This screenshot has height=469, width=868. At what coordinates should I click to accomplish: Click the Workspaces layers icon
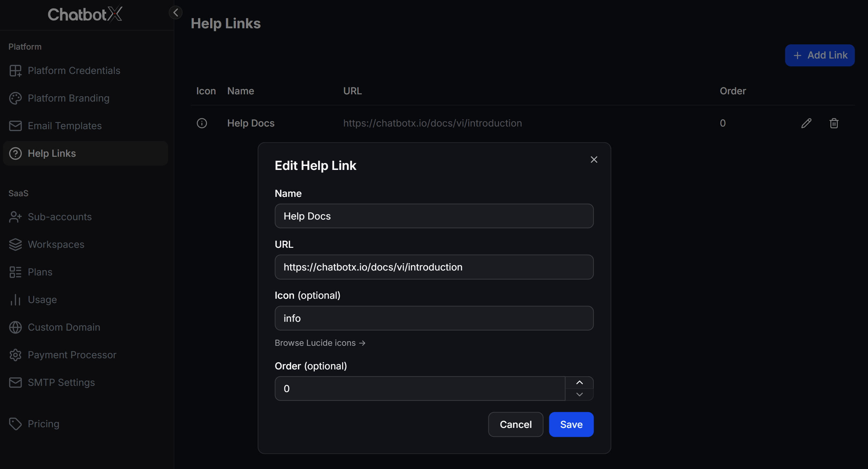[x=15, y=245]
